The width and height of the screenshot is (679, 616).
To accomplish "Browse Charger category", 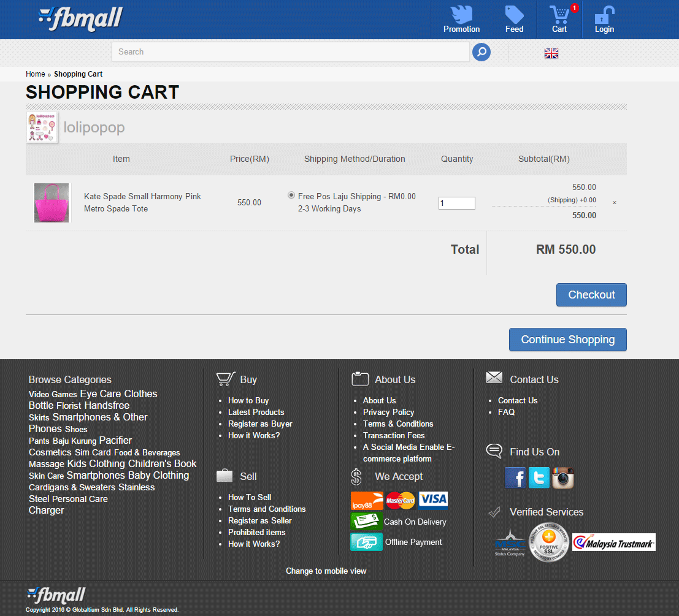I will click(x=47, y=511).
